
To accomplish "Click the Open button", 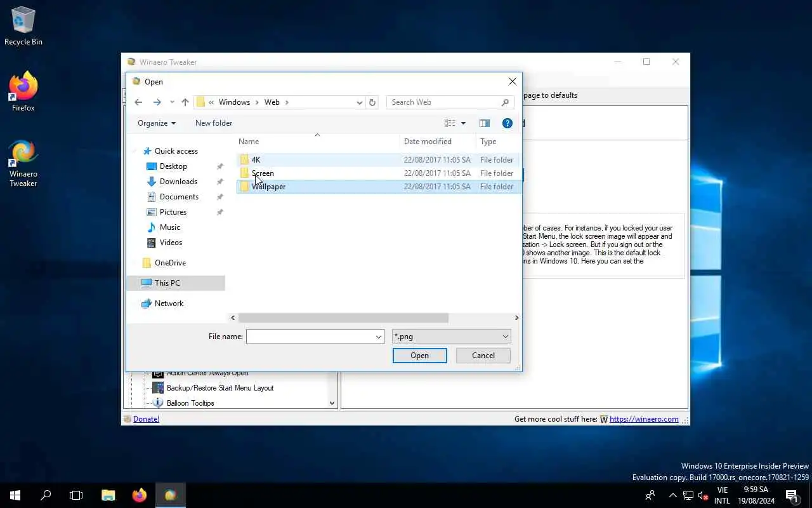I will pyautogui.click(x=420, y=356).
